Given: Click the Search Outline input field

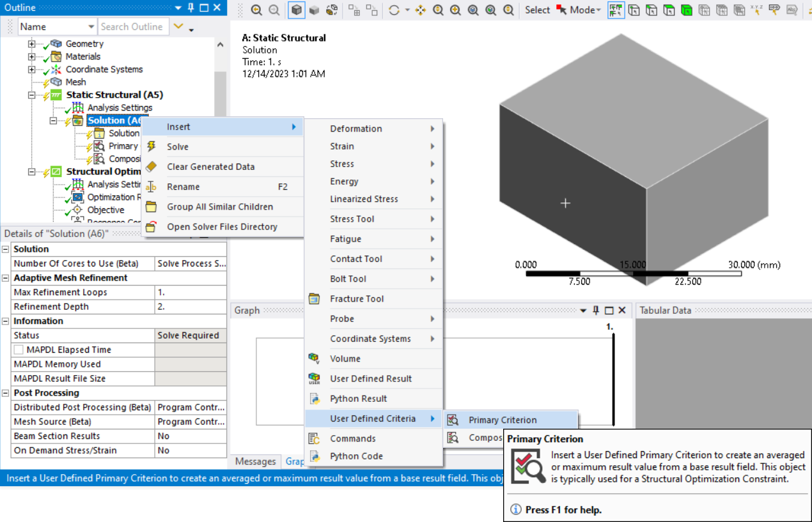Looking at the screenshot, I should [x=132, y=27].
